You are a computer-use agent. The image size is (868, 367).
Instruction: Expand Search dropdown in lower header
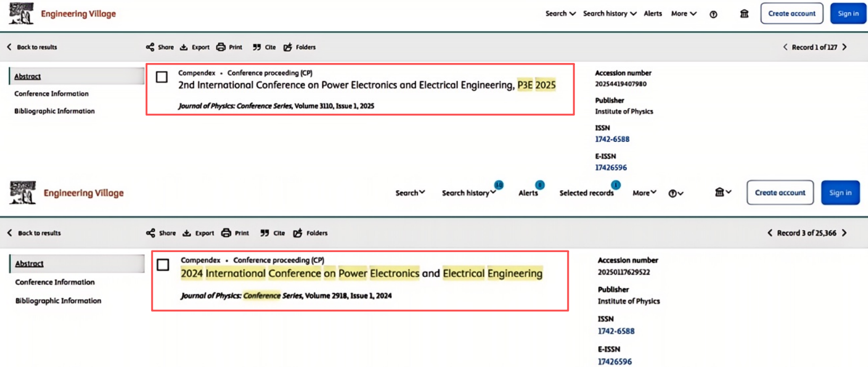coord(410,193)
